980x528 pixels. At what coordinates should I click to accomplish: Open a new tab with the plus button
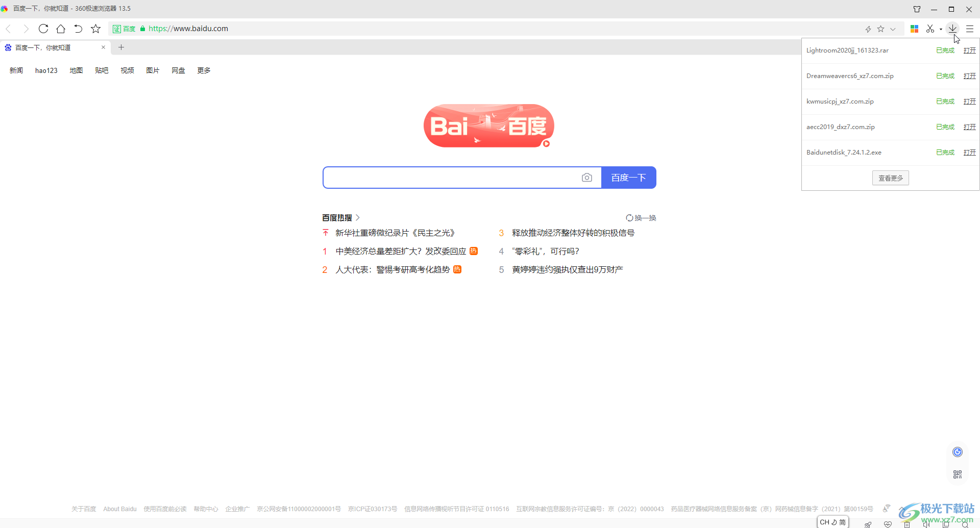[121, 47]
